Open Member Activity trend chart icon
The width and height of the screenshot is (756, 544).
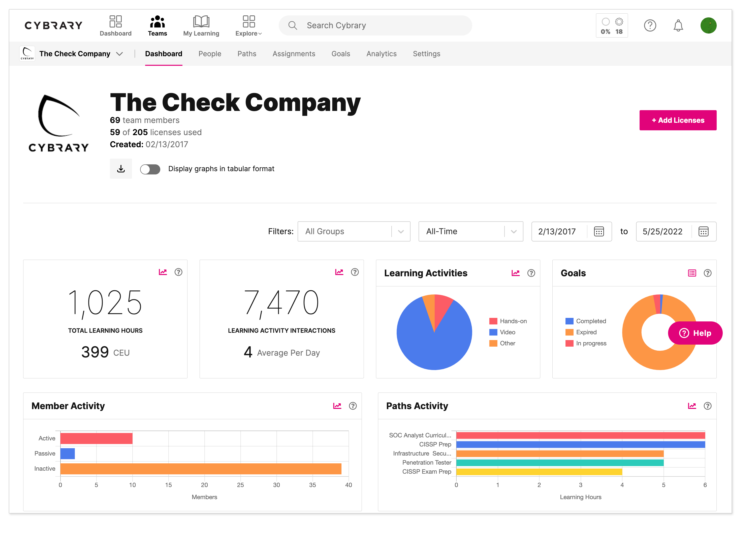pyautogui.click(x=337, y=406)
